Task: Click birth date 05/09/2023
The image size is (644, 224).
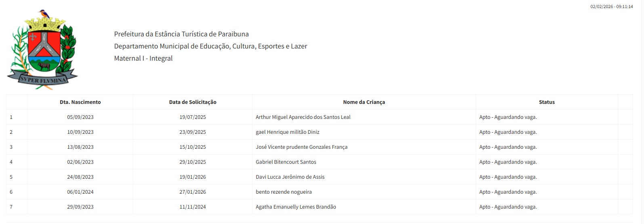Action: (x=80, y=117)
